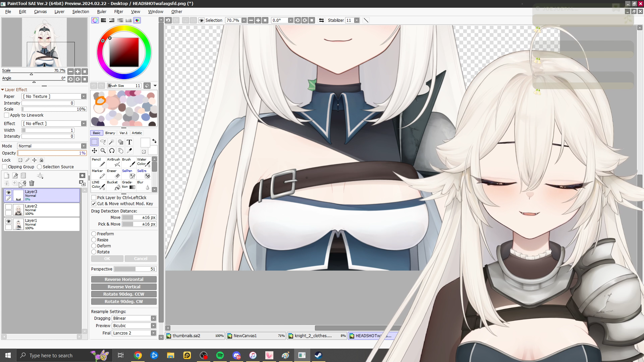The width and height of the screenshot is (644, 362).
Task: Open the zoom percentage dropdown
Action: (244, 20)
